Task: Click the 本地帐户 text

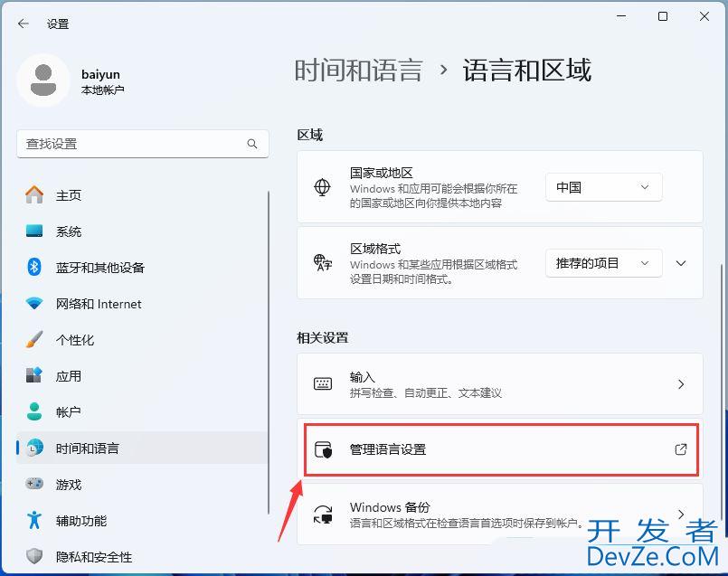Action: pyautogui.click(x=102, y=90)
